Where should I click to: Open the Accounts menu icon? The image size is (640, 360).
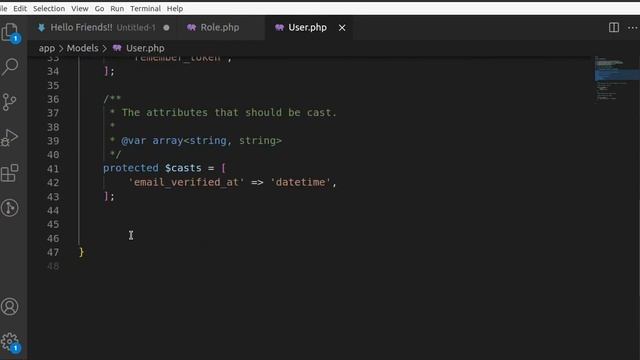9,307
